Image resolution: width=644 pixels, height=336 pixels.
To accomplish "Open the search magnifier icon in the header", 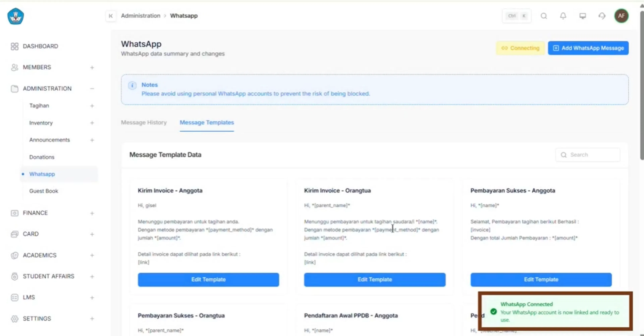I will pos(544,16).
